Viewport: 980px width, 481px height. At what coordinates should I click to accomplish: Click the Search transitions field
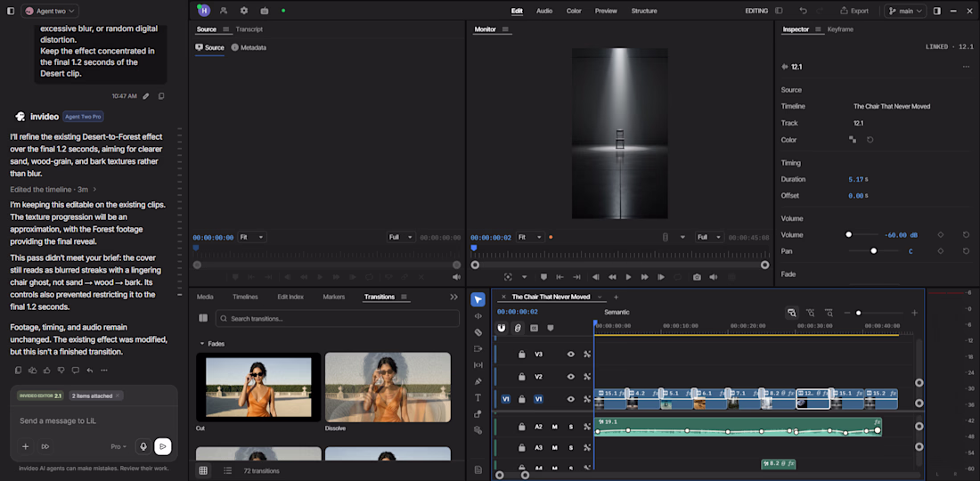coord(338,319)
